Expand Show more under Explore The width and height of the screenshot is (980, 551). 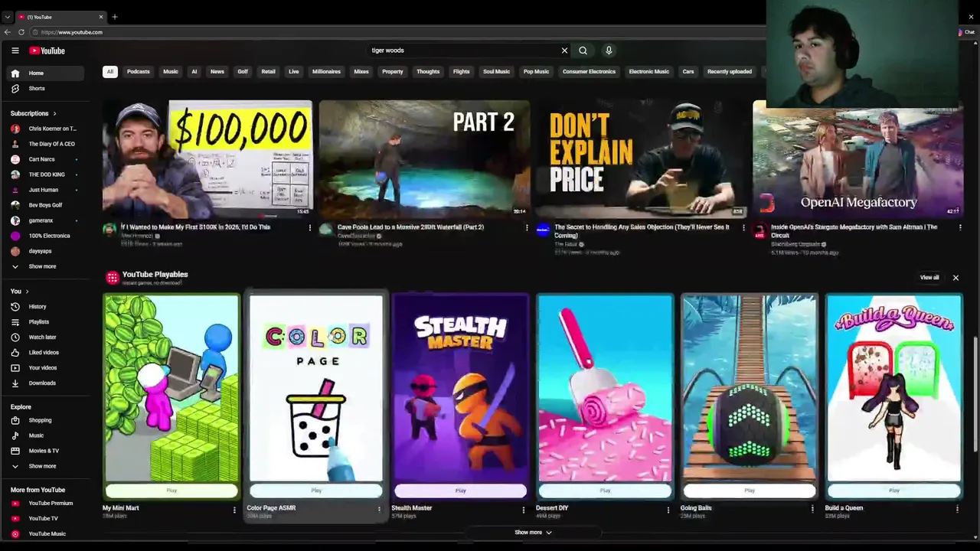tap(45, 466)
